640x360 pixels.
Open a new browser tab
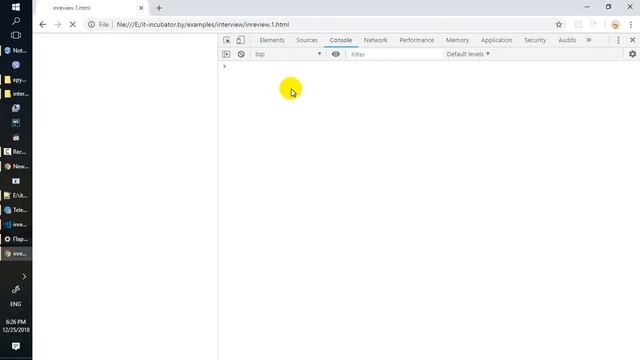tap(159, 8)
